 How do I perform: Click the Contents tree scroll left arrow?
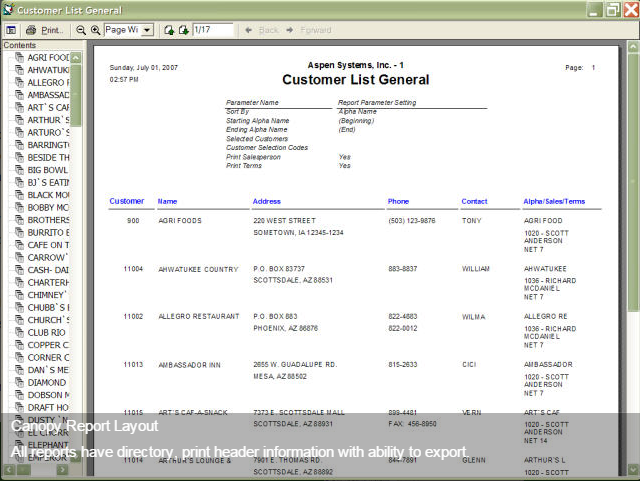click(x=9, y=469)
